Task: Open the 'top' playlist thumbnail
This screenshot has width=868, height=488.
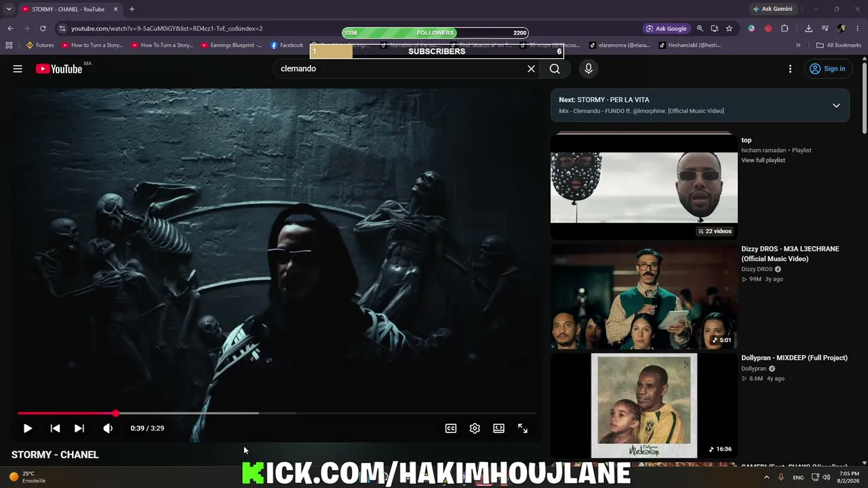Action: pos(644,186)
